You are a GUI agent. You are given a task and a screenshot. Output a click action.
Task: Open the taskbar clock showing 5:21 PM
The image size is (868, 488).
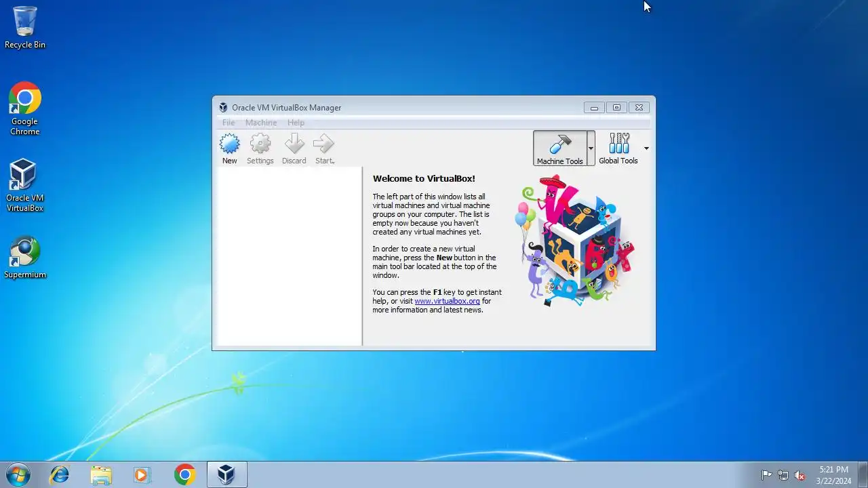click(x=833, y=475)
